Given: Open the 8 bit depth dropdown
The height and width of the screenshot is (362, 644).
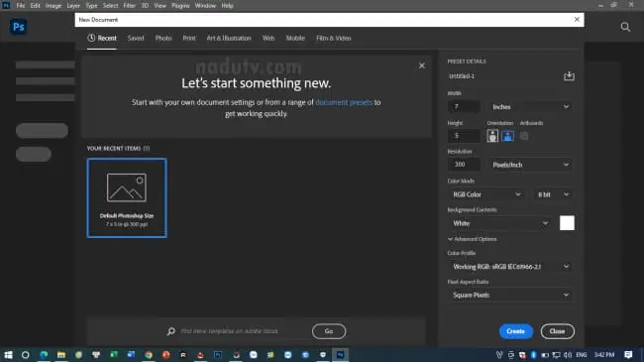Looking at the screenshot, I should coord(553,194).
